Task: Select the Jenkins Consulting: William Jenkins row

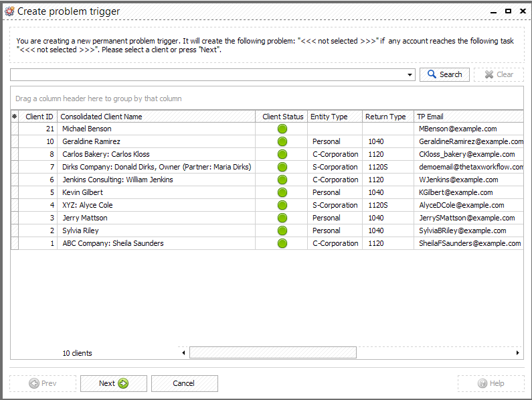Action: tap(267, 180)
